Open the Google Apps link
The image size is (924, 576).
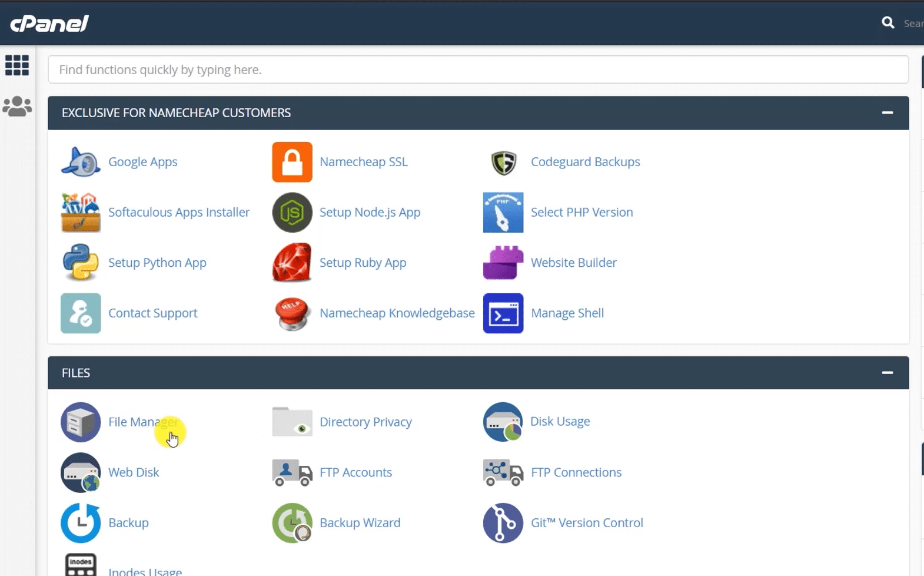coord(143,162)
